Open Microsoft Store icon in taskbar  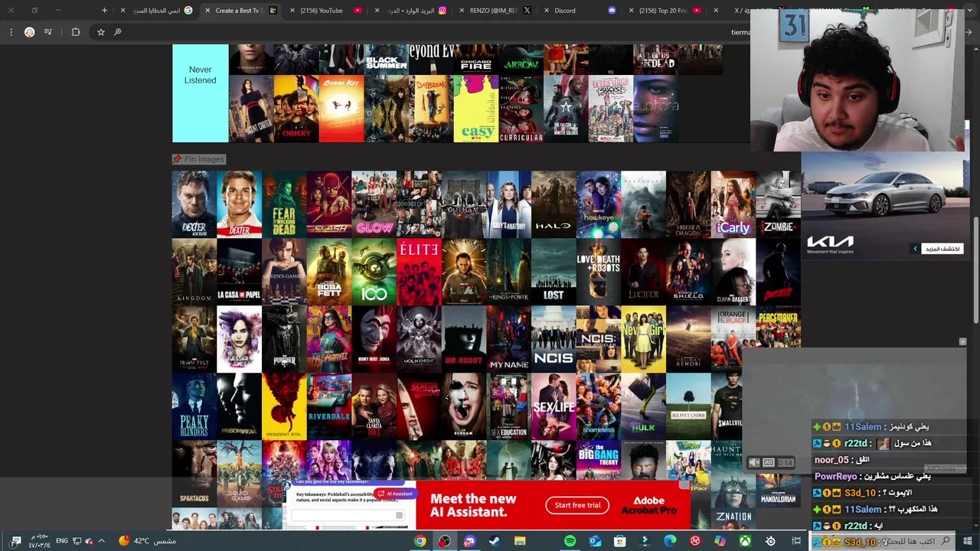pyautogui.click(x=620, y=541)
